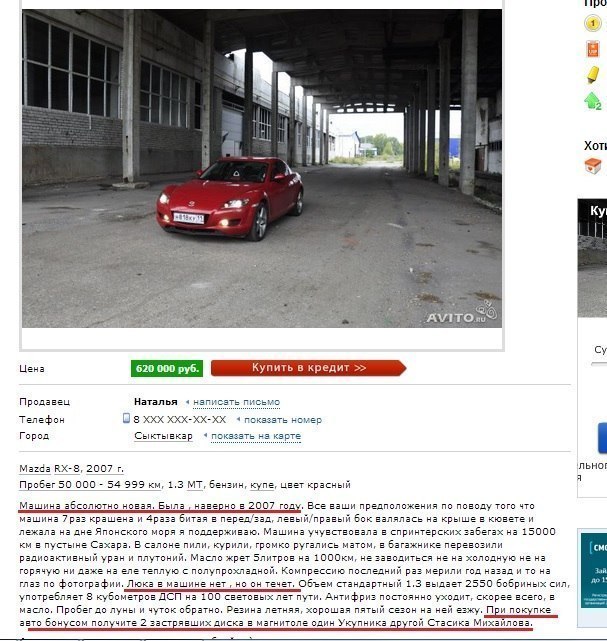The height and width of the screenshot is (641, 607).
Task: Click the Сыктывкар city link
Action: tap(163, 436)
